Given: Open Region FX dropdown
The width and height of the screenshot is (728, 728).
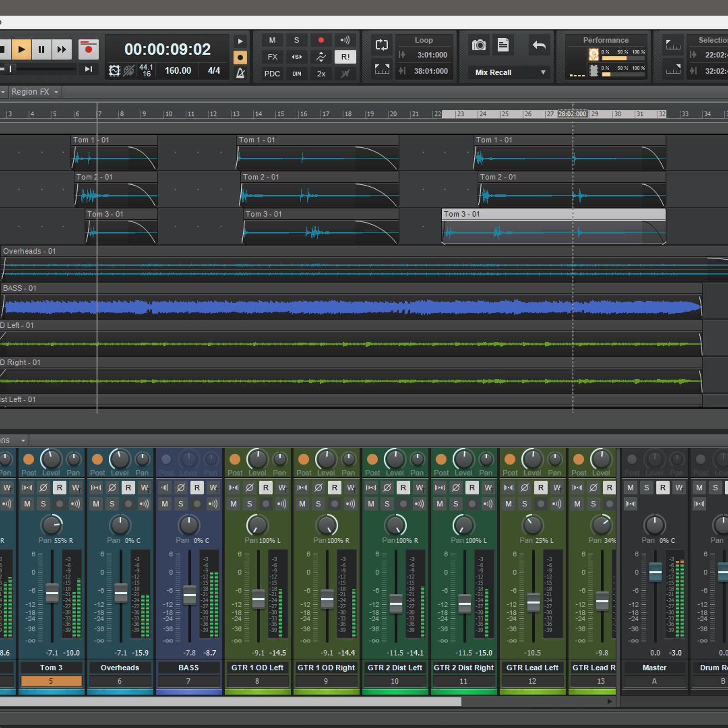Looking at the screenshot, I should pyautogui.click(x=35, y=92).
